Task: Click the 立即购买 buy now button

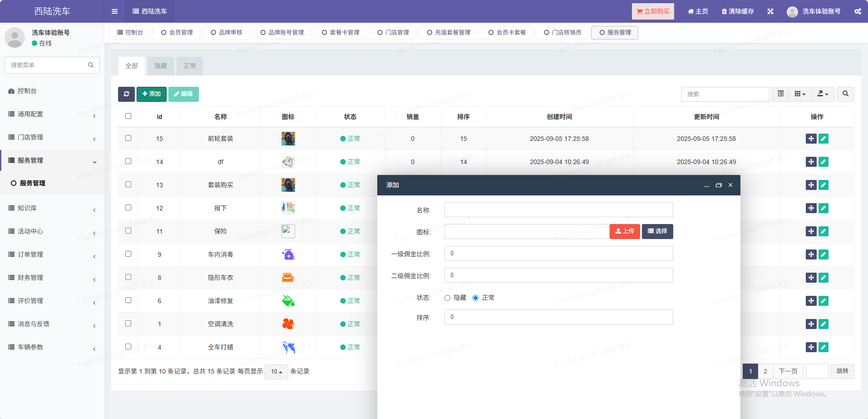Action: click(x=653, y=11)
